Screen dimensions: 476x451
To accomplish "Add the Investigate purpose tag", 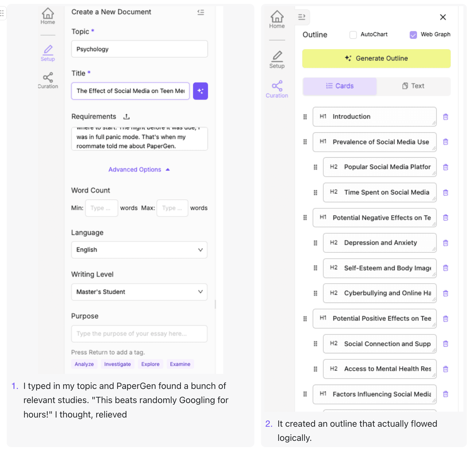I will pyautogui.click(x=117, y=364).
